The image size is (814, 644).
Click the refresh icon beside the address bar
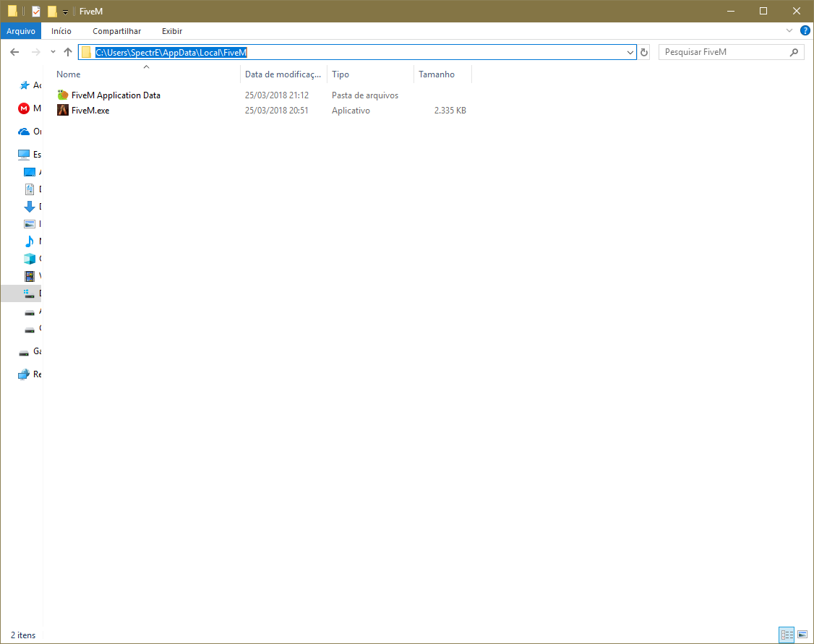tap(643, 52)
